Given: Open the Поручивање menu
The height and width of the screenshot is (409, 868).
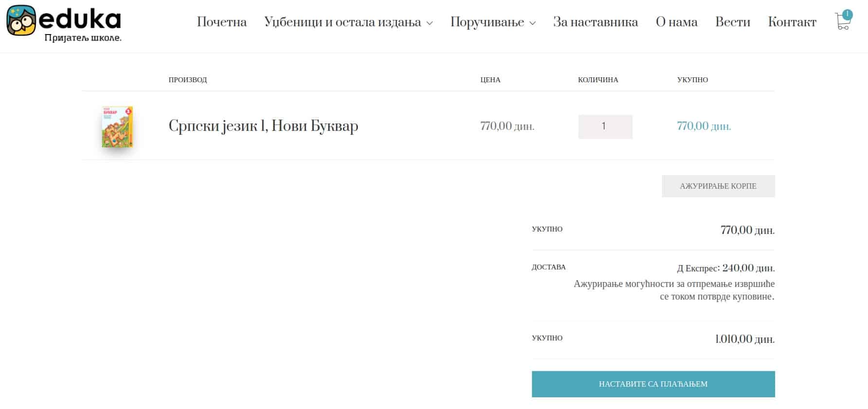Looking at the screenshot, I should [x=487, y=22].
